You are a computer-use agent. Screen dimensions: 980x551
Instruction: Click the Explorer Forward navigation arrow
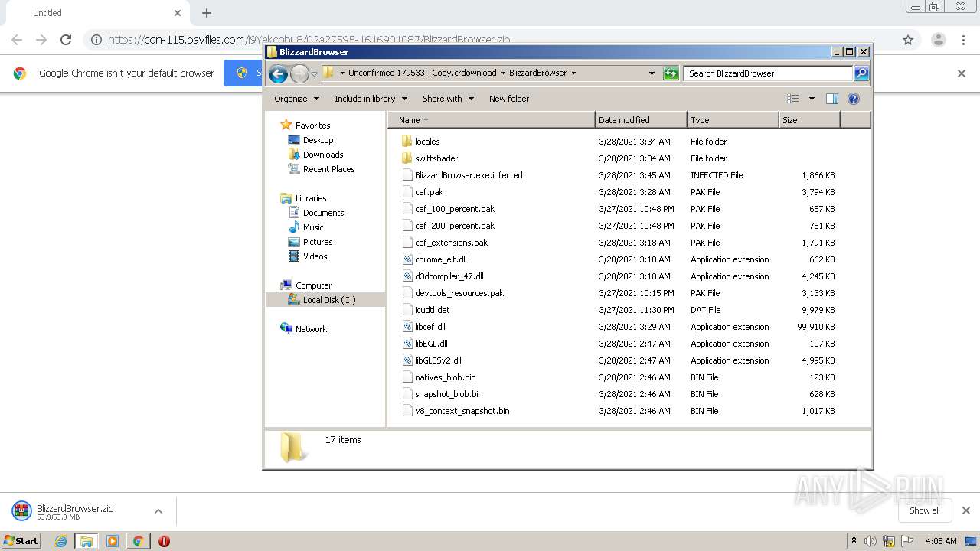tap(299, 73)
